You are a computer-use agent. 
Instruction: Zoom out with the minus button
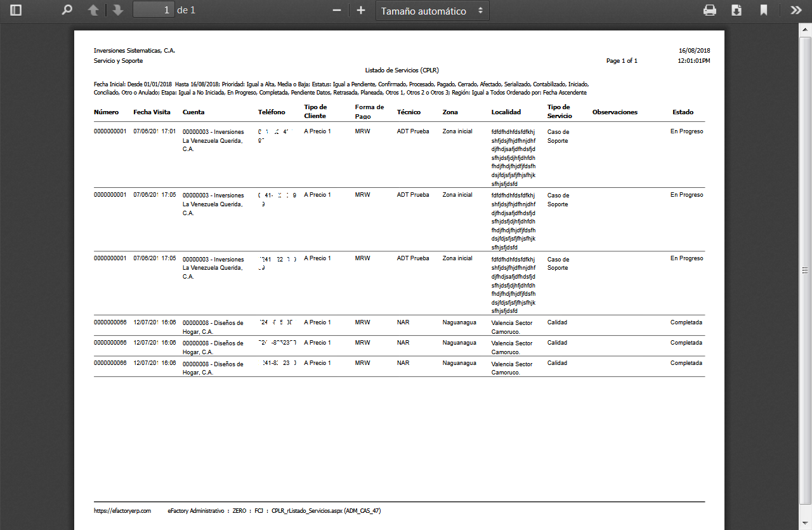[x=337, y=10]
